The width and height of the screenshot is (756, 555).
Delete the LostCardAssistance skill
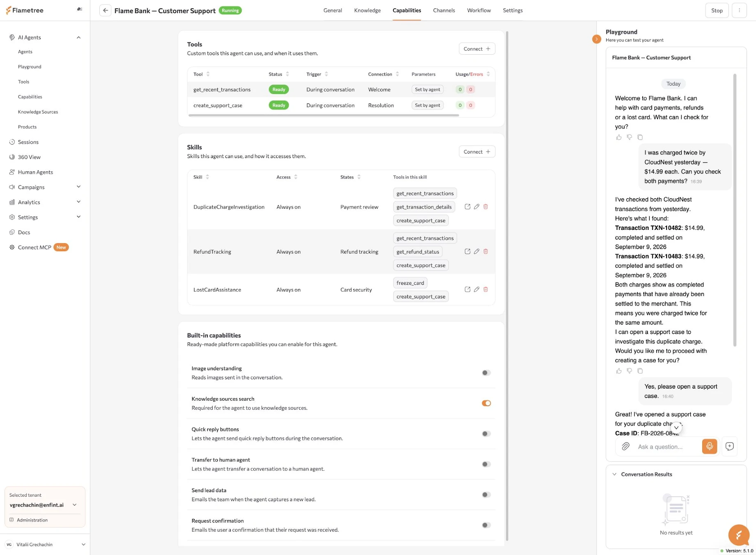point(485,289)
